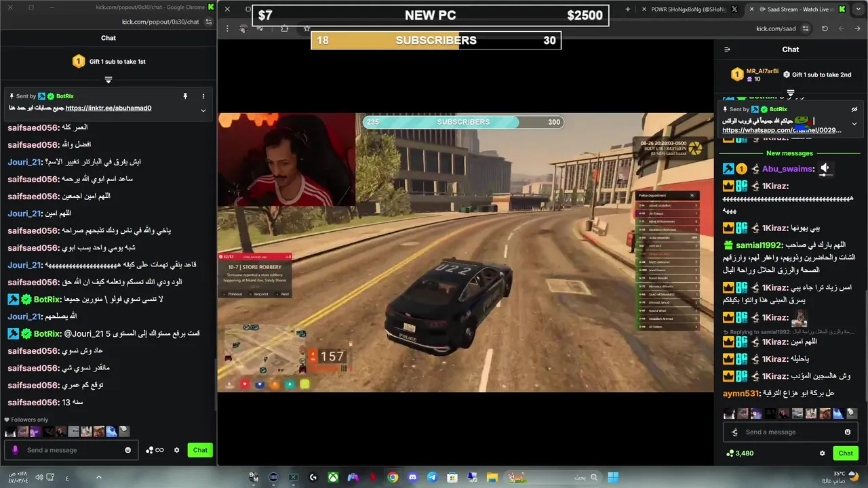Open a new browser tab with plus button
The width and height of the screenshot is (868, 488).
coord(628,9)
